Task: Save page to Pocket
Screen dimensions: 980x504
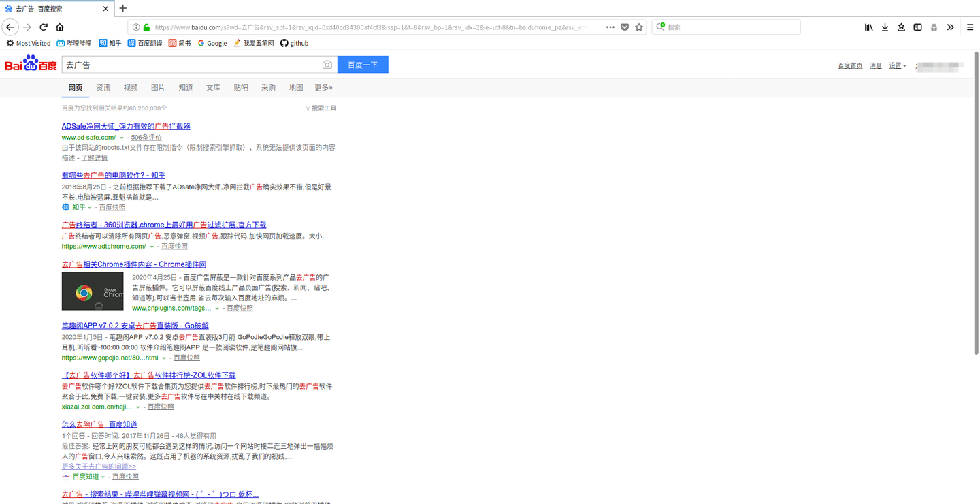Action: click(625, 27)
